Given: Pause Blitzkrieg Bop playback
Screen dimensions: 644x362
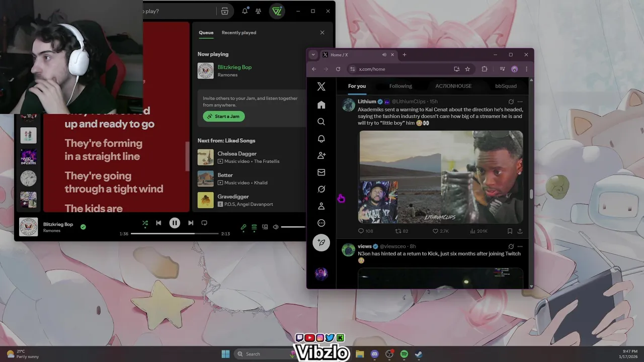Looking at the screenshot, I should 175,223.
